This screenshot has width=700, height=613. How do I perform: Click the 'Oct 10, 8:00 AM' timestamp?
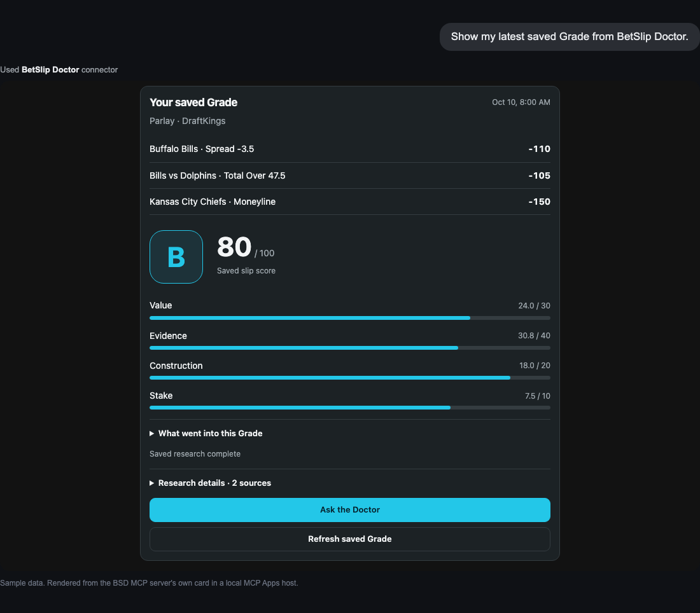[x=521, y=102]
